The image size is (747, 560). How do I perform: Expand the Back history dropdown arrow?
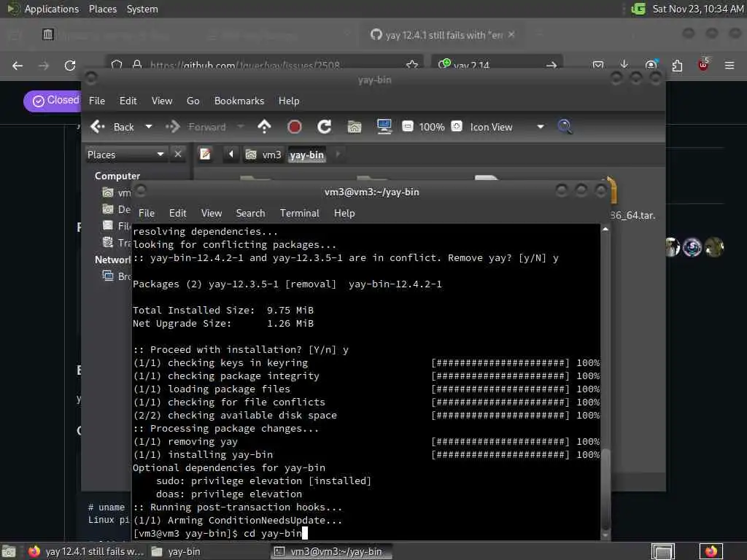(149, 127)
